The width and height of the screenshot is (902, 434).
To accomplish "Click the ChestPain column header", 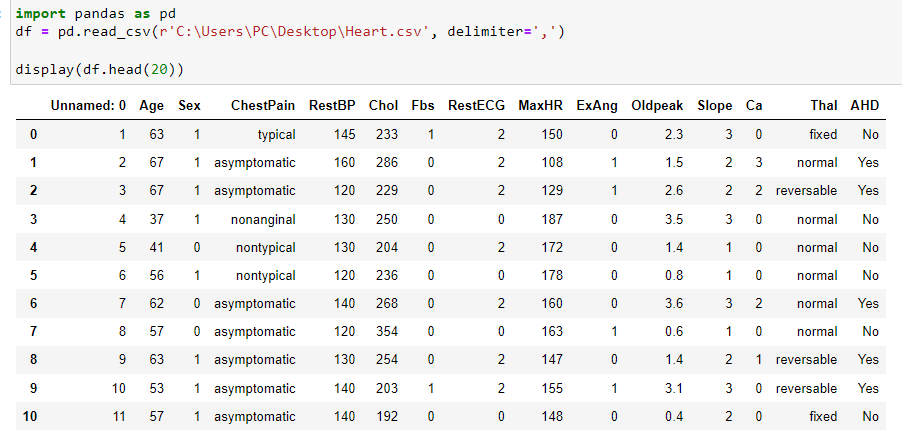I will 263,106.
